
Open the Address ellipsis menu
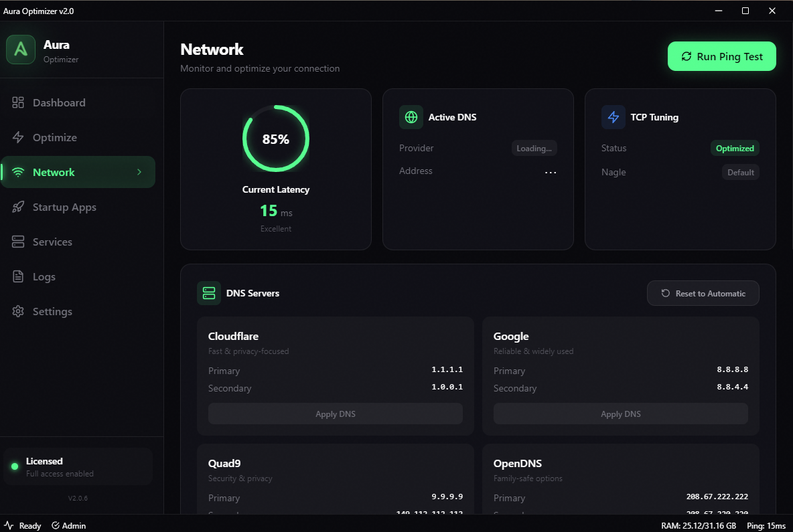pos(551,172)
